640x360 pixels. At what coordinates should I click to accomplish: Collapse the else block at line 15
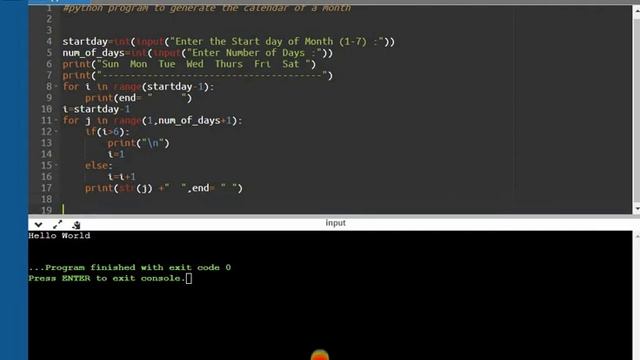point(56,165)
